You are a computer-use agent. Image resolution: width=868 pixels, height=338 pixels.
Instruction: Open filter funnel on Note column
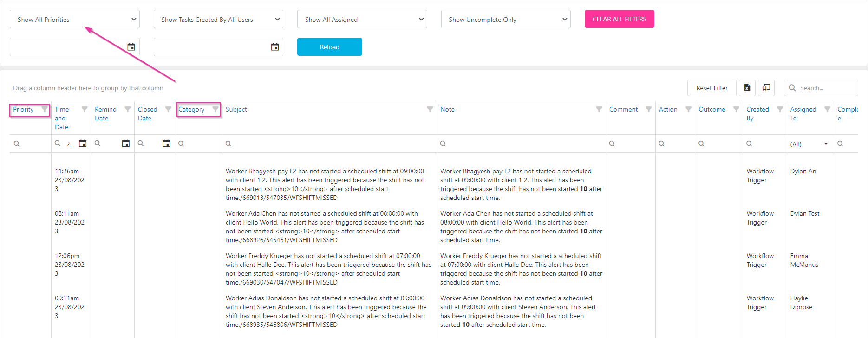[x=599, y=109]
